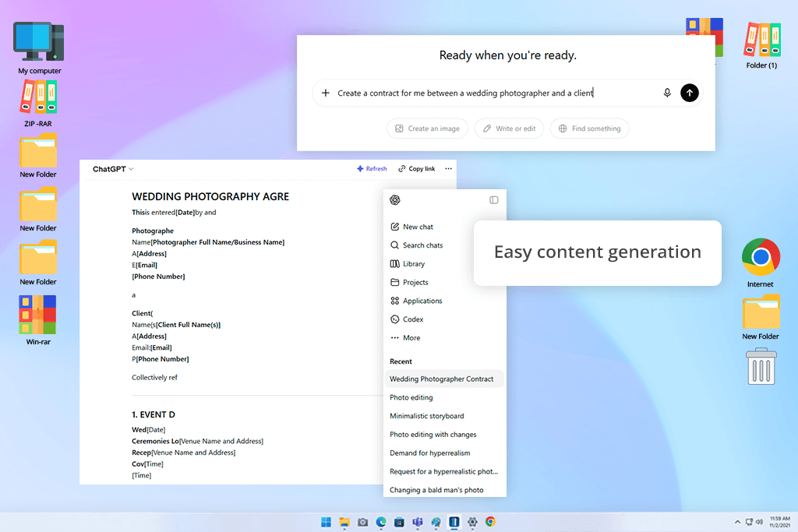This screenshot has height=532, width=798.
Task: Select the My computer desktop icon
Action: [x=39, y=48]
